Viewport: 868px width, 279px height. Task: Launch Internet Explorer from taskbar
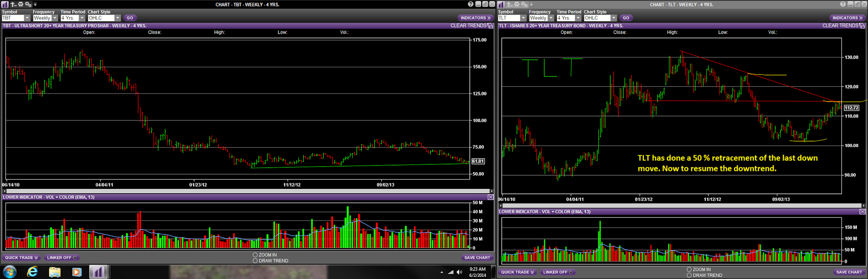[x=33, y=271]
